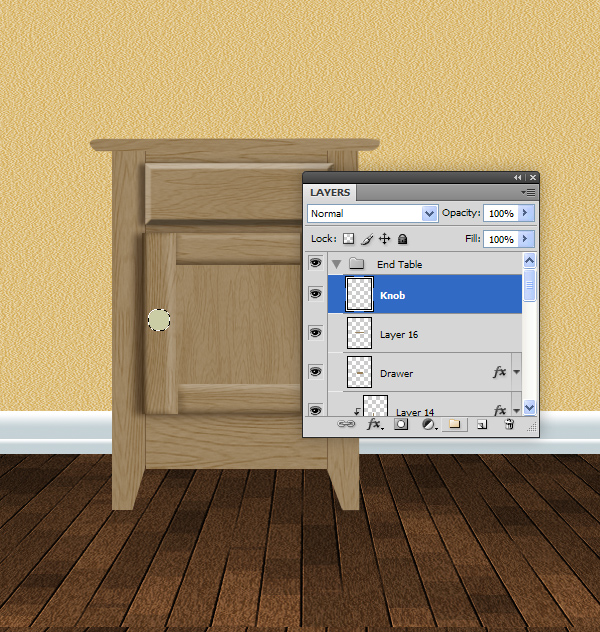Hide the End Table group
600x632 pixels.
click(316, 264)
